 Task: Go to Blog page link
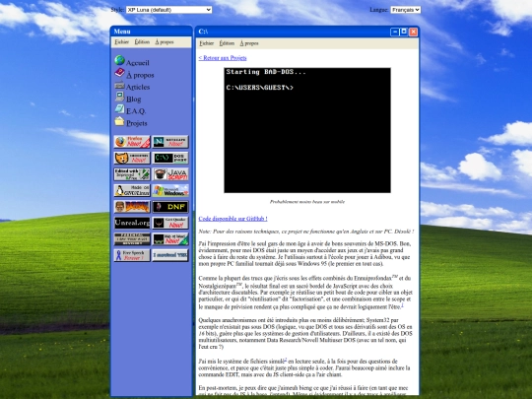(133, 100)
